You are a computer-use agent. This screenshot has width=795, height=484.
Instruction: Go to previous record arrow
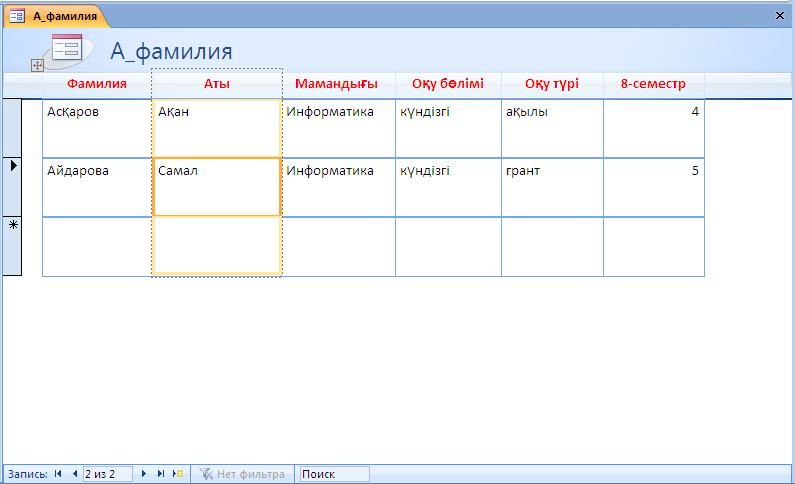click(x=75, y=474)
